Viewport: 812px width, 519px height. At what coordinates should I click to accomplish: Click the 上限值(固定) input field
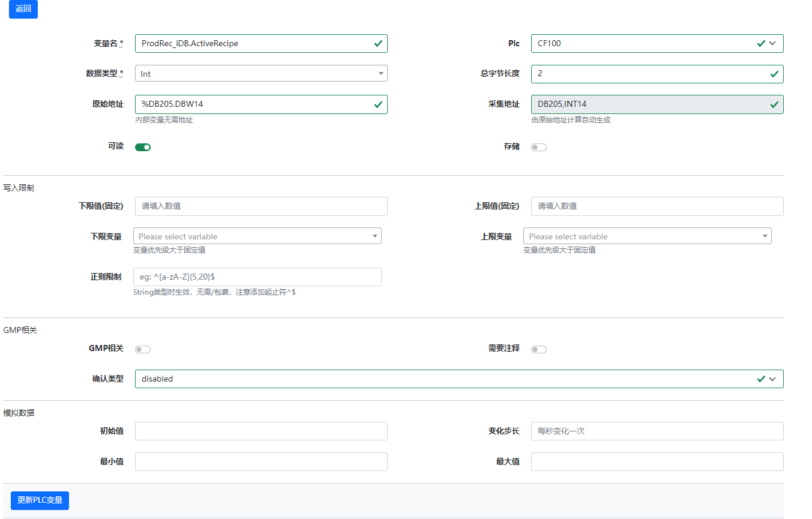coord(657,206)
